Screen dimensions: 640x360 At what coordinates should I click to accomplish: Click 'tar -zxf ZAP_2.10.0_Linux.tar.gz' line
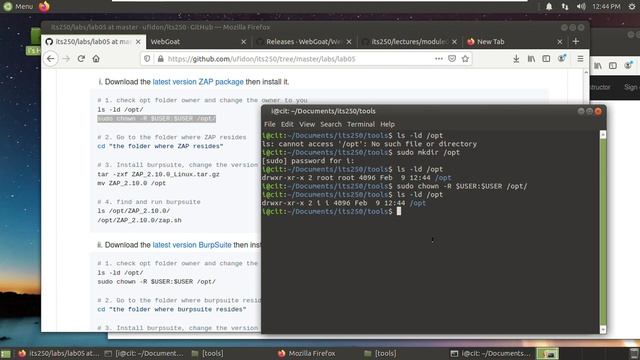tap(158, 174)
